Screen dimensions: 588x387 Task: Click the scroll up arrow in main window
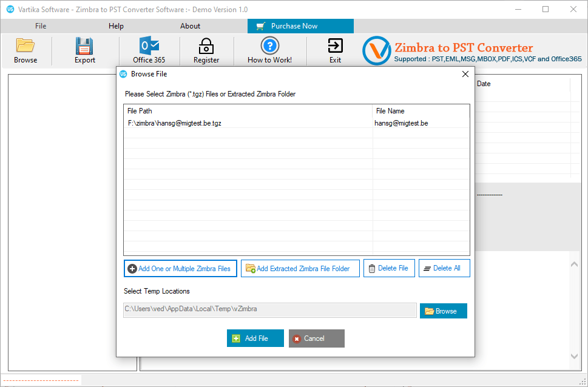pyautogui.click(x=574, y=264)
